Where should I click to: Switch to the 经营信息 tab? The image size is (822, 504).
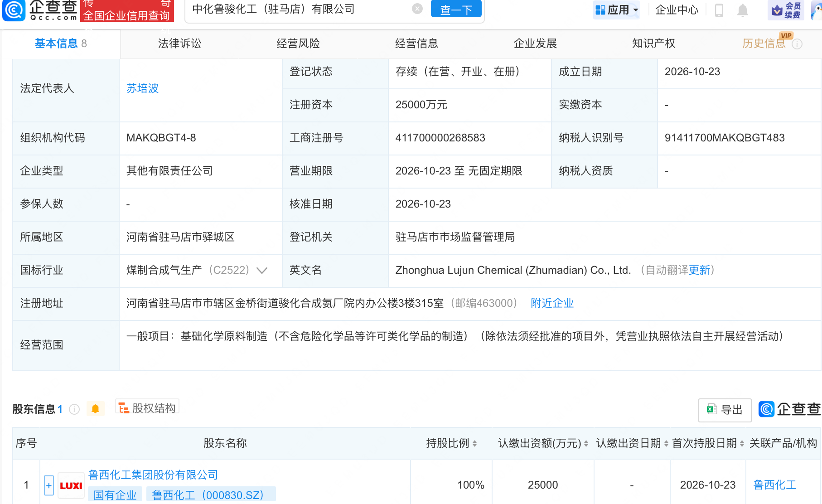click(416, 44)
